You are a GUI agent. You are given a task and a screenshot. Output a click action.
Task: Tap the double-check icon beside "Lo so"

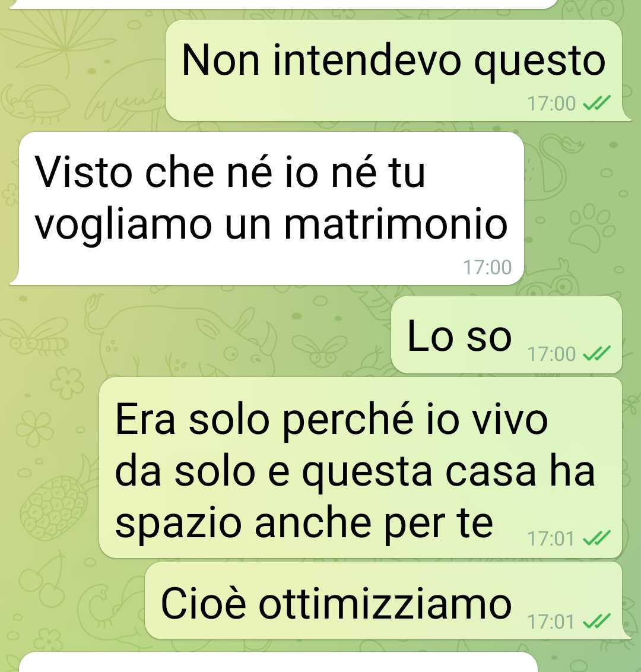[x=597, y=354]
